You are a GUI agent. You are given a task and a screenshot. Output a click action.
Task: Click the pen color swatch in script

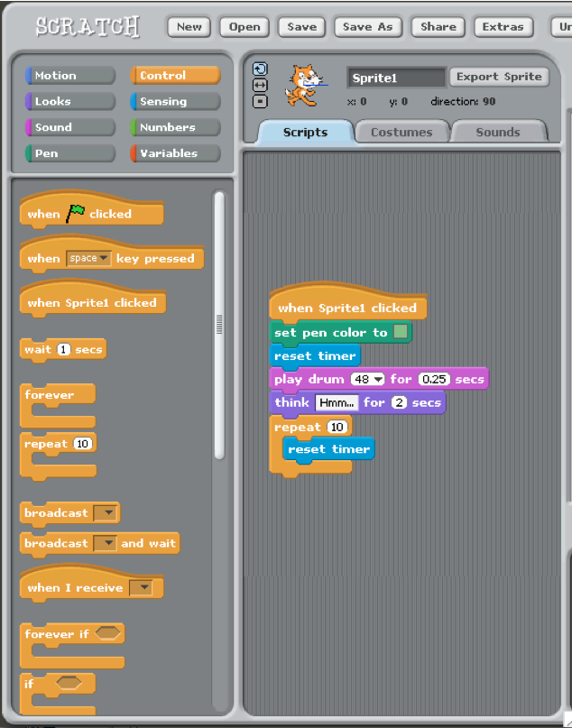401,333
